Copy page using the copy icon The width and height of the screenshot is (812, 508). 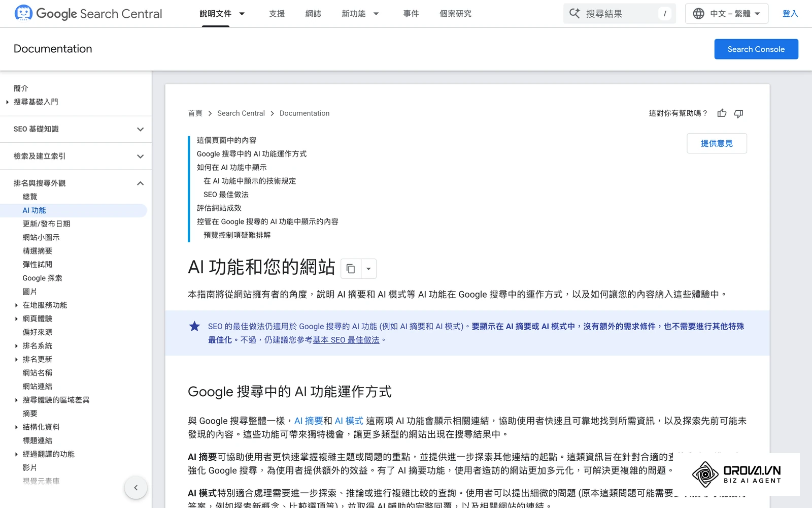point(351,269)
